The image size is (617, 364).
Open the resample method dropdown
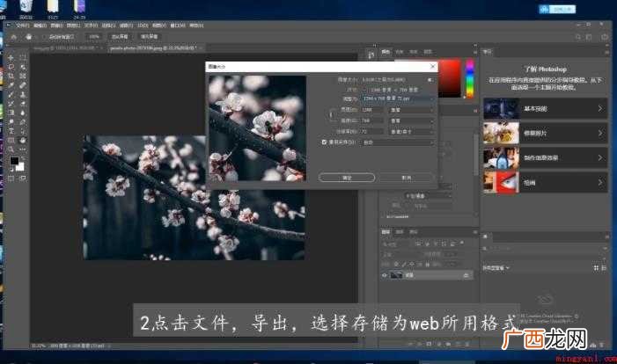tap(398, 142)
